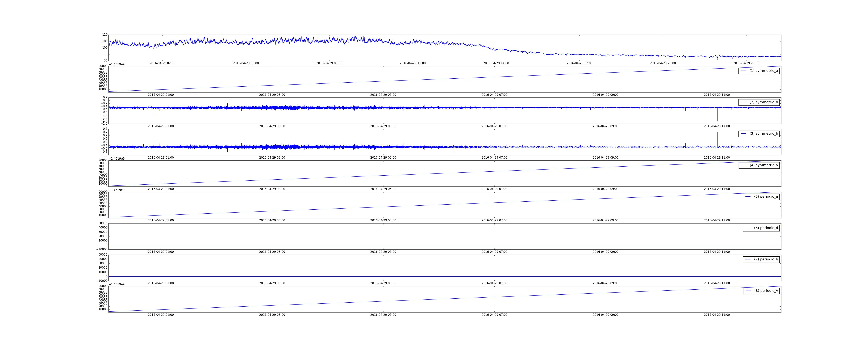Viewport: 868px width, 347px height.
Task: Click the tall upward spike in symmetric_h plot
Action: point(717,139)
